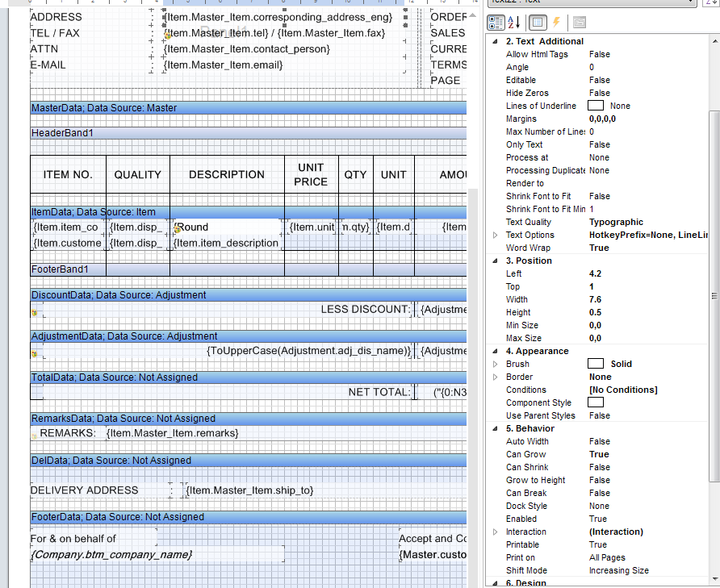Click the small icon before REMARKS label
The image size is (720, 588).
tap(35, 436)
